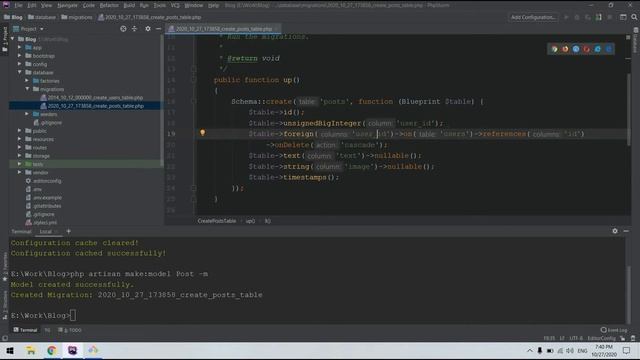Open Firefox in the editor browser popup
The image size is (640, 360).
565,49
